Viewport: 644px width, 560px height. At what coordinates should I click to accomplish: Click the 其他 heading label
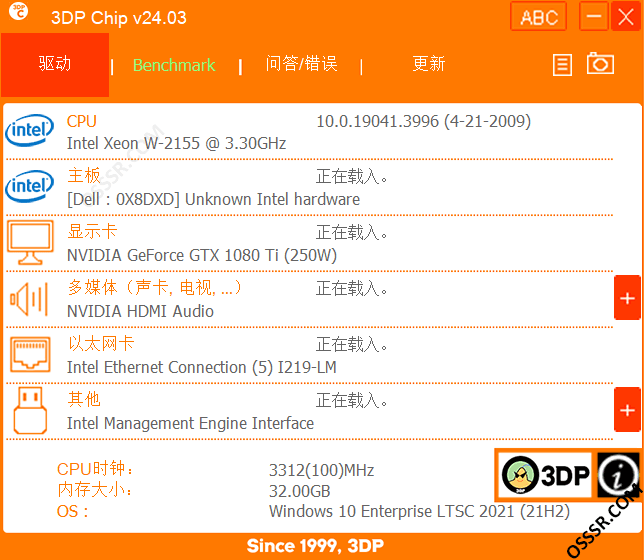(84, 399)
